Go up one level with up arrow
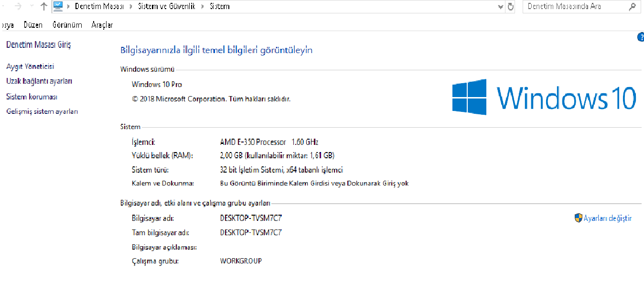 pyautogui.click(x=44, y=6)
